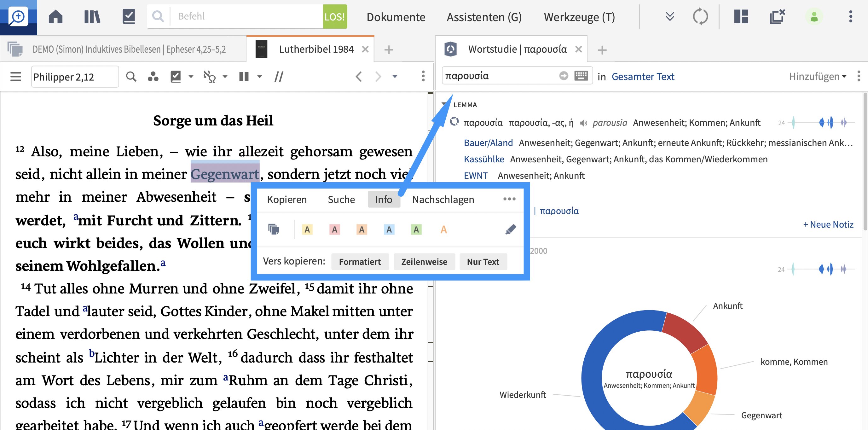Open the EWNT lexicon link
Viewport: 868px width, 430px height.
click(x=475, y=175)
